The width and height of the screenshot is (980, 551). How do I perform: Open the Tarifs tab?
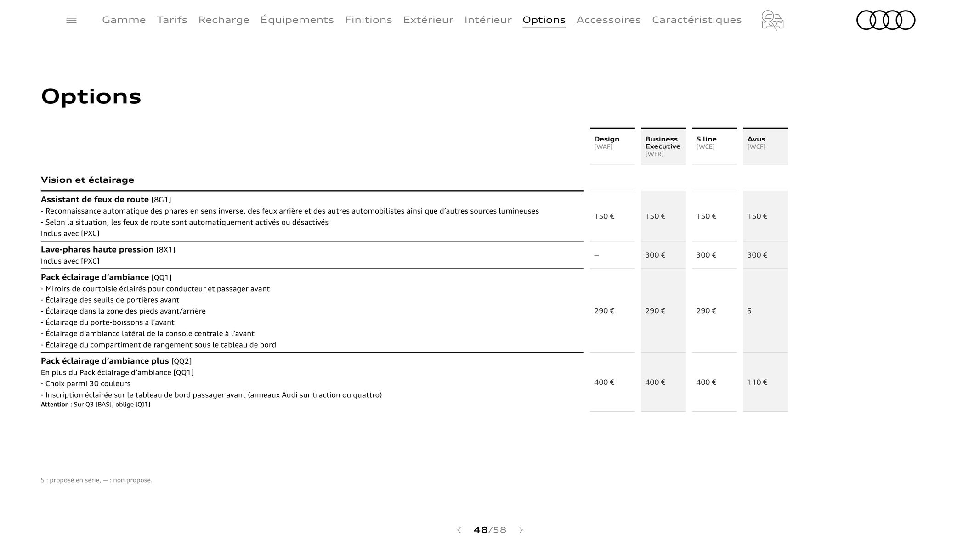tap(172, 20)
